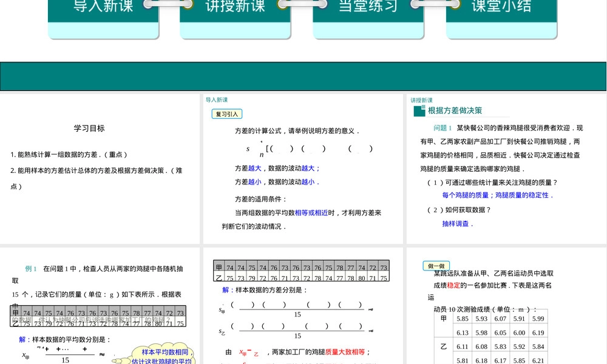Click the red text 质量大致相等
The image size is (607, 364).
[x=345, y=352]
